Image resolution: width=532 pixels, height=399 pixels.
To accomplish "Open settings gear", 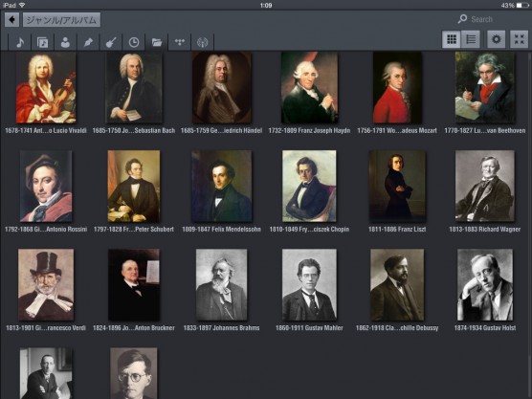I will (x=497, y=39).
